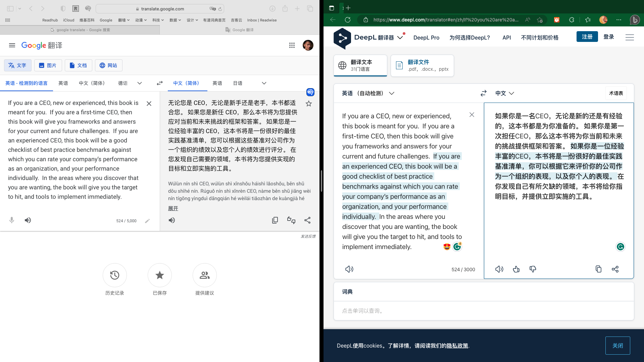644x362 pixels.
Task: Copy the DeepL translation result
Action: (x=598, y=269)
